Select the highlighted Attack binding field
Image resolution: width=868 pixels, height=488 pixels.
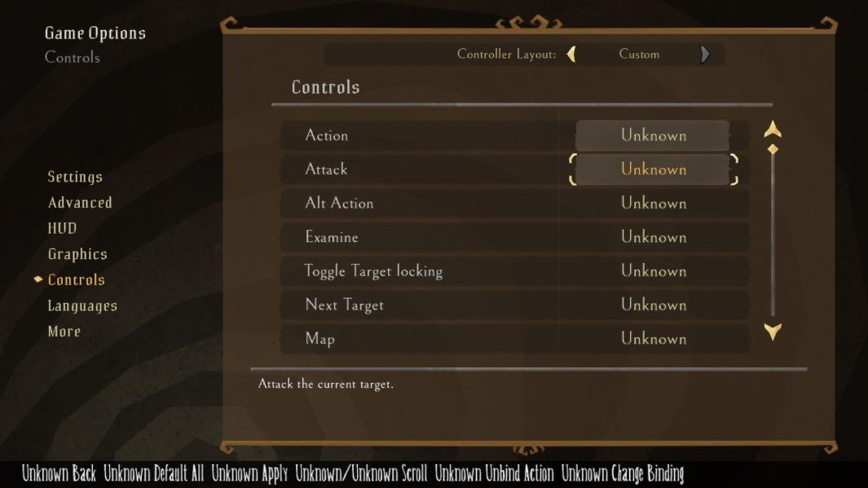tap(653, 169)
